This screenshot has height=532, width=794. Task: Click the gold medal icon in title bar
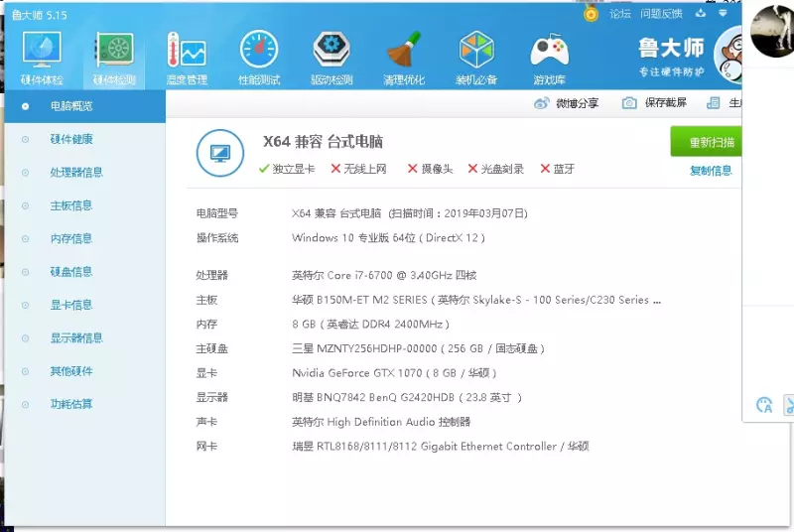[x=591, y=14]
